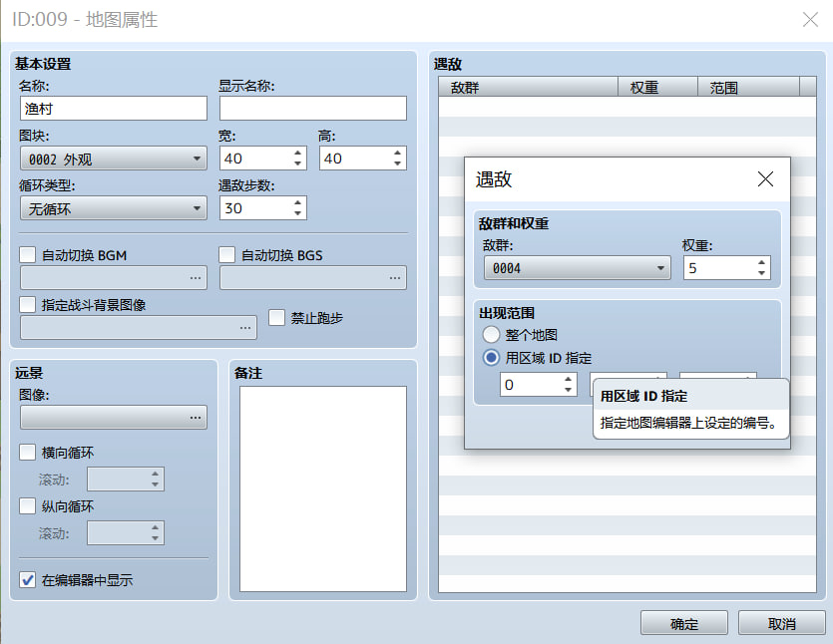
Task: Enable 横向循环 checkbox
Action: pos(27,453)
